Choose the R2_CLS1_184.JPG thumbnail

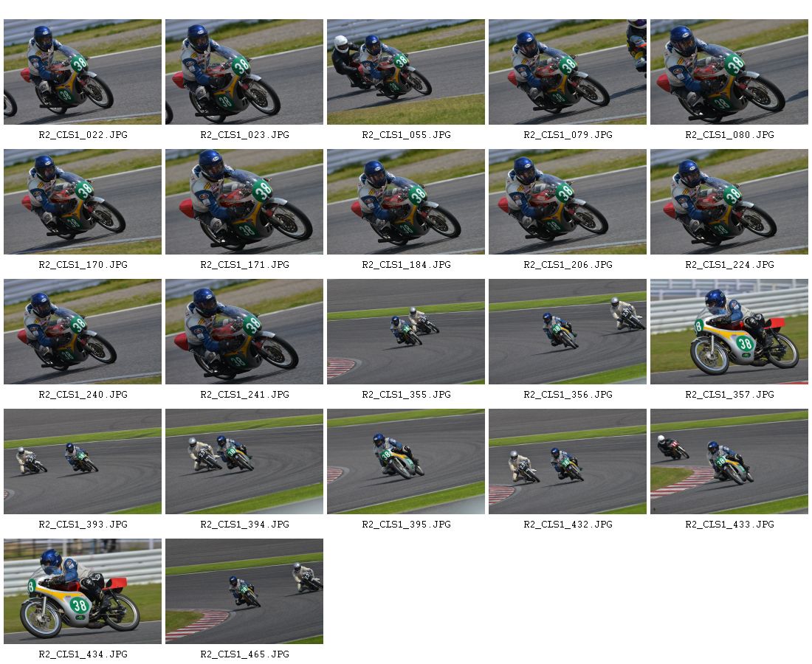pyautogui.click(x=405, y=202)
